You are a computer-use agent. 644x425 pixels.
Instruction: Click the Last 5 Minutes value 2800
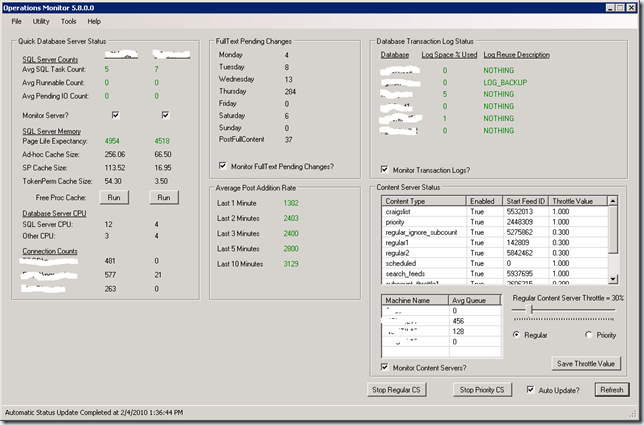coord(291,248)
